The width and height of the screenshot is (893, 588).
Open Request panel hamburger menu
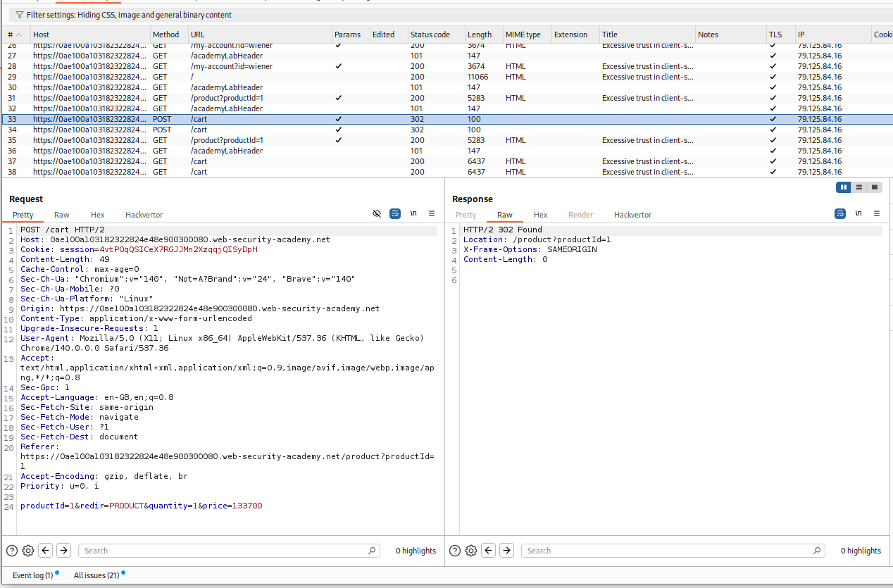click(x=432, y=213)
